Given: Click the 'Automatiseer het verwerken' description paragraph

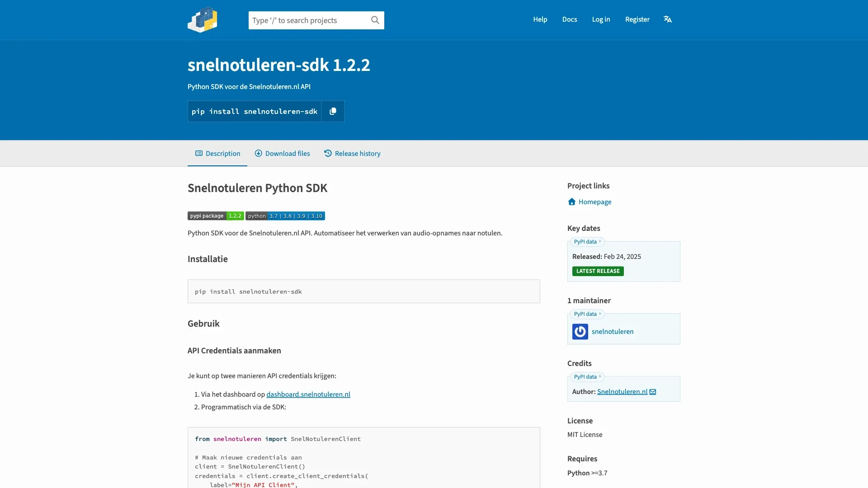Looking at the screenshot, I should pyautogui.click(x=345, y=233).
